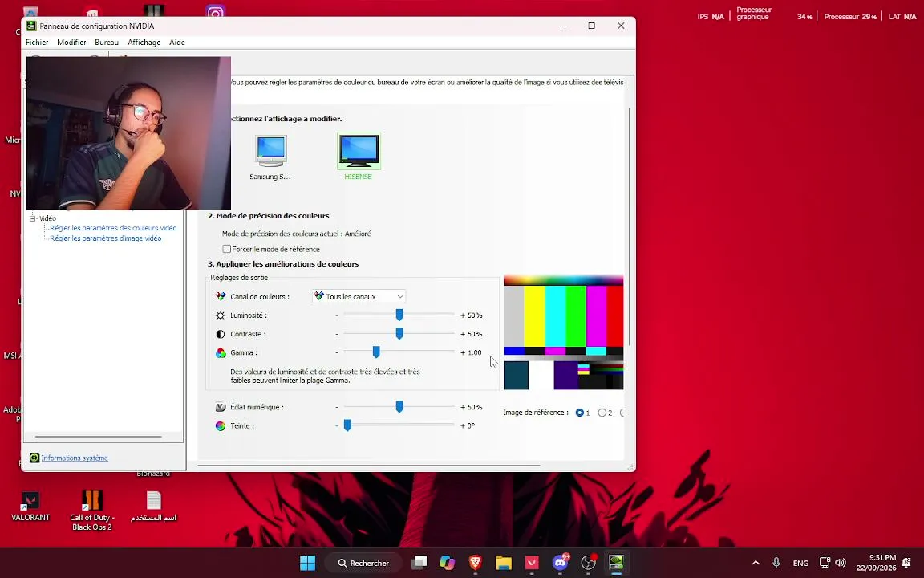
Task: Open Régler les paramètres d'image vidéo
Action: 106,238
